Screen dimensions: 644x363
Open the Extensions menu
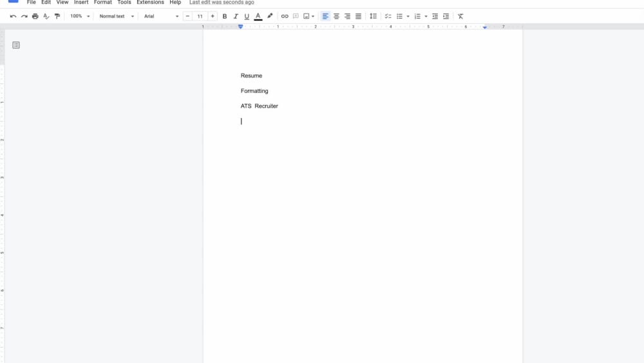click(150, 3)
